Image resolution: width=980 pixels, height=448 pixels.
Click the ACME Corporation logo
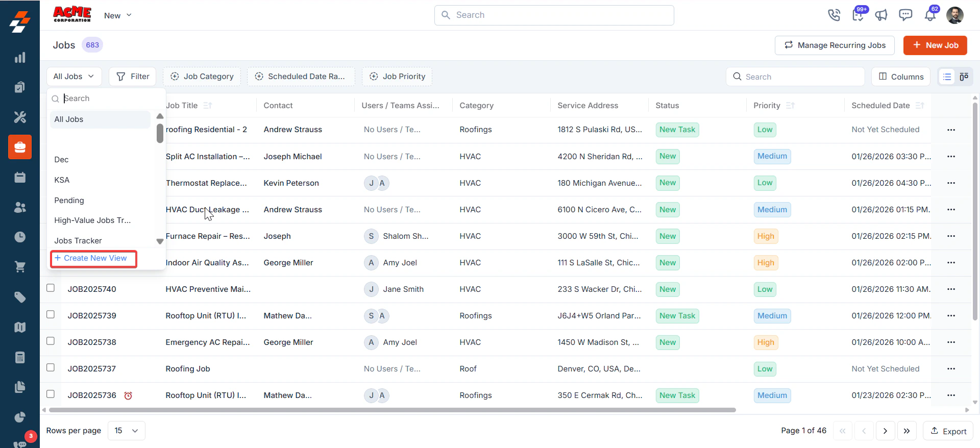tap(72, 14)
